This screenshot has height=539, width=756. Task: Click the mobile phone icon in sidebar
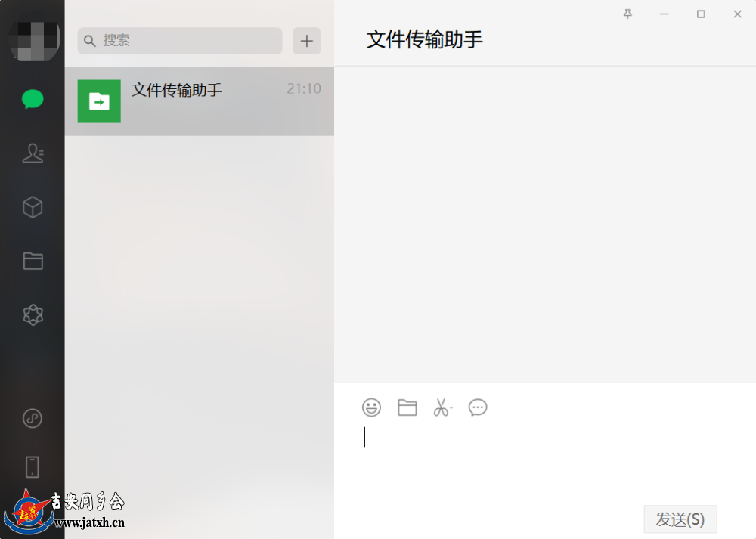[33, 466]
